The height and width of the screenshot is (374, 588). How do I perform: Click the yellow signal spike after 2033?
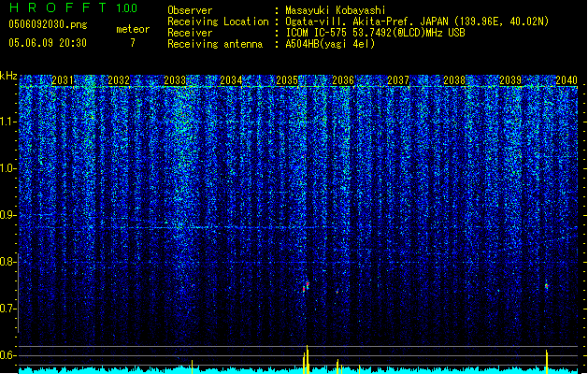click(x=192, y=367)
